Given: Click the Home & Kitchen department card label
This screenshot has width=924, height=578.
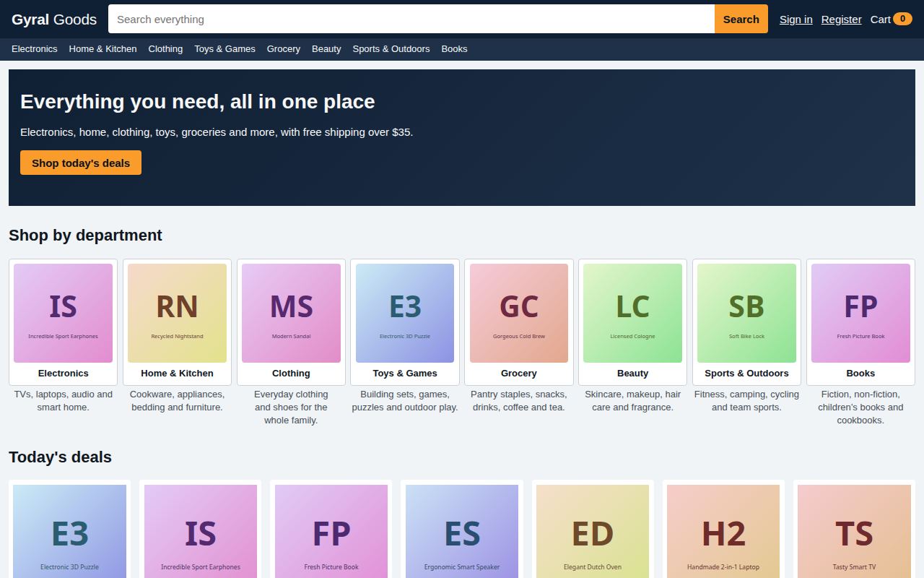Looking at the screenshot, I should (177, 374).
